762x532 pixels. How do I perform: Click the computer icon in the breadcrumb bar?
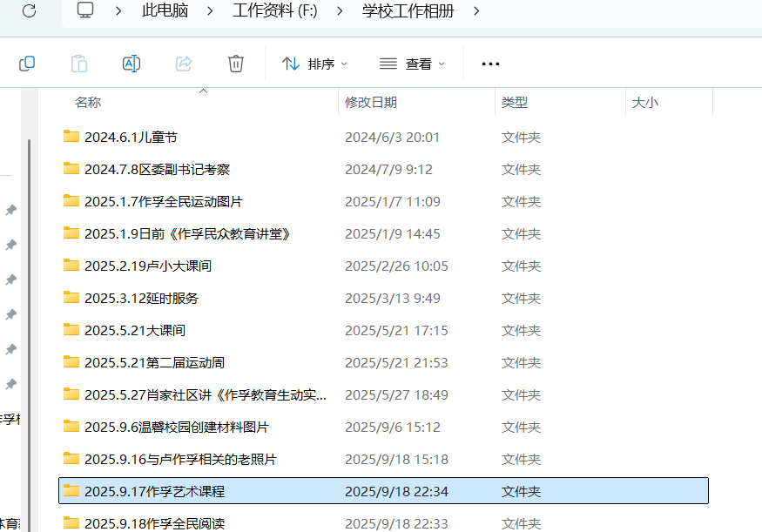[84, 12]
